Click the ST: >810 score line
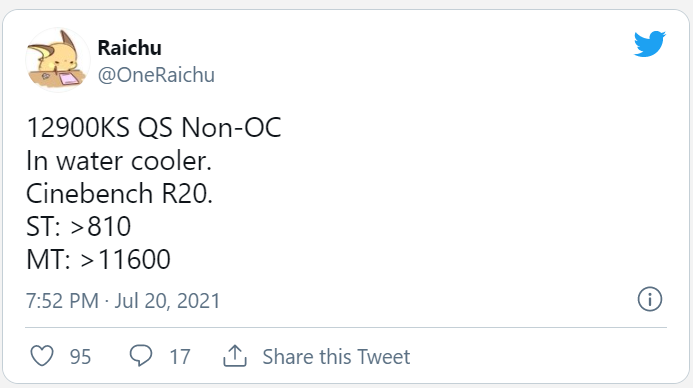693x388 pixels. tap(79, 226)
